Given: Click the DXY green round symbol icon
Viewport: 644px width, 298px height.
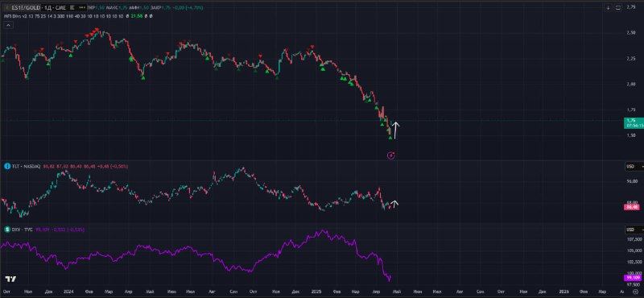Looking at the screenshot, I should [6, 230].
